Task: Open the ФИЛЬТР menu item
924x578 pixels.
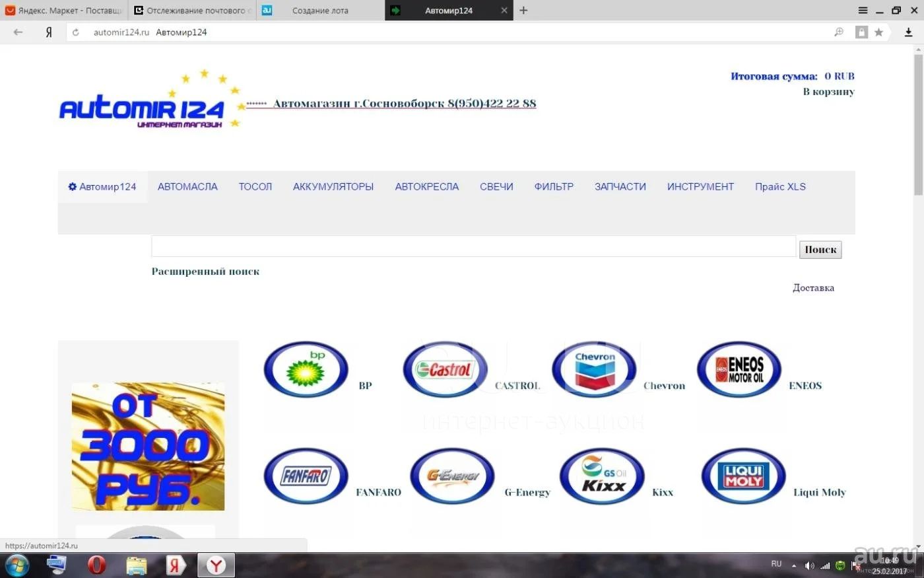Action: pos(554,186)
